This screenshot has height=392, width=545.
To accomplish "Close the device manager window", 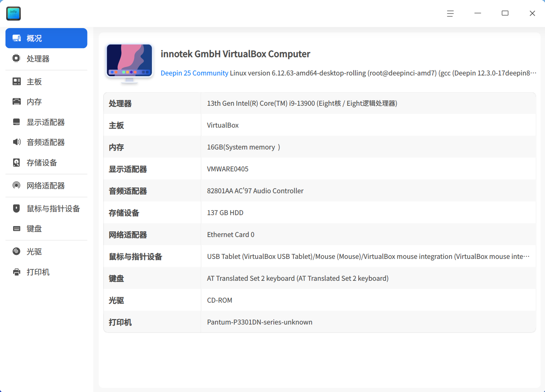I will click(x=532, y=13).
